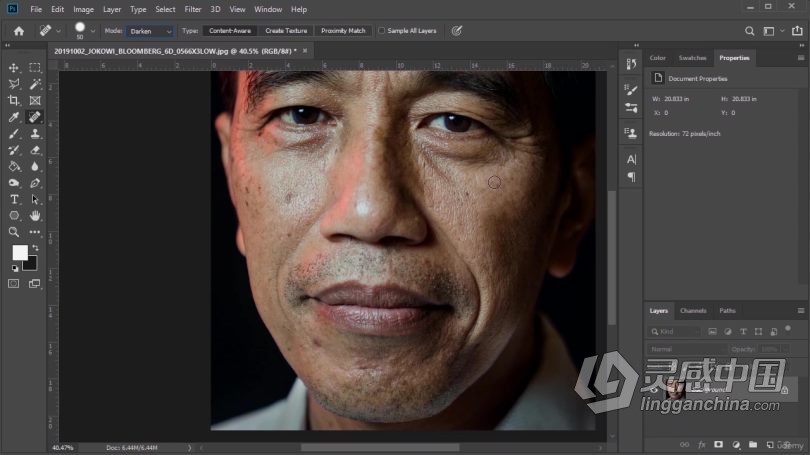Choose Proximity Match type button

coord(343,31)
